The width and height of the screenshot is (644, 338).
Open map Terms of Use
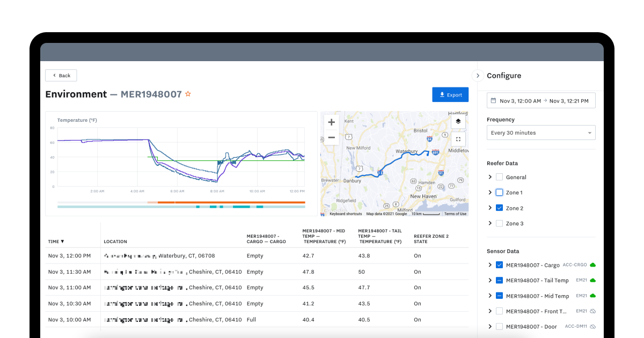[x=455, y=214]
